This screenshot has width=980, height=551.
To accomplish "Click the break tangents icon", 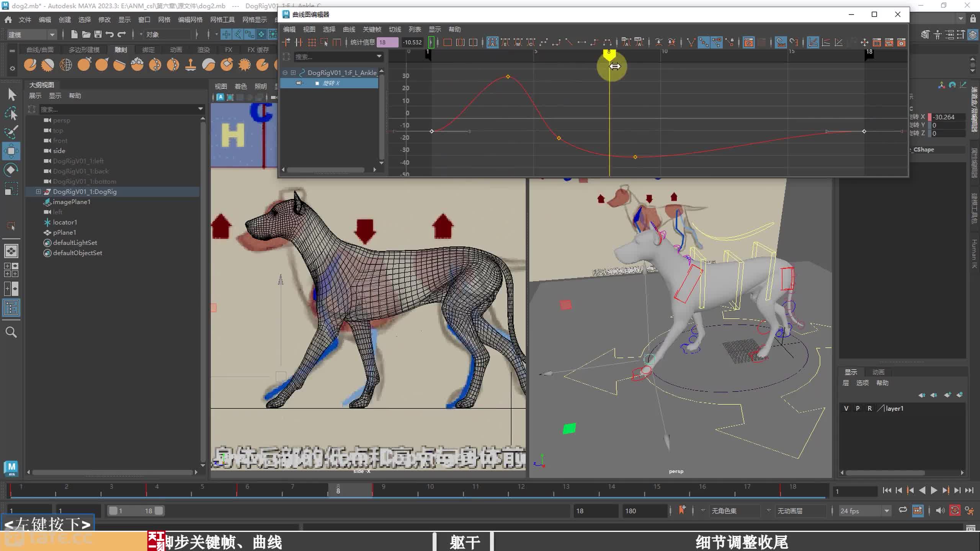I will pos(691,42).
